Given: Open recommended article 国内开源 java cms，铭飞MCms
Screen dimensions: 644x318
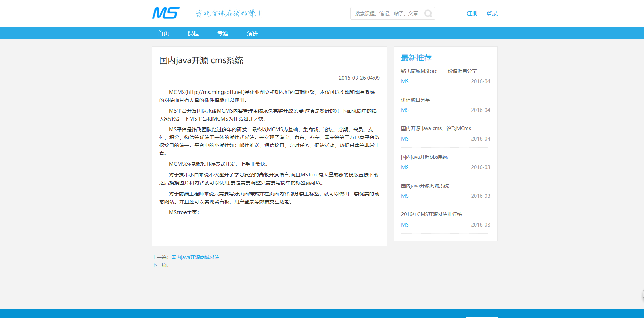Looking at the screenshot, I should (436, 128).
